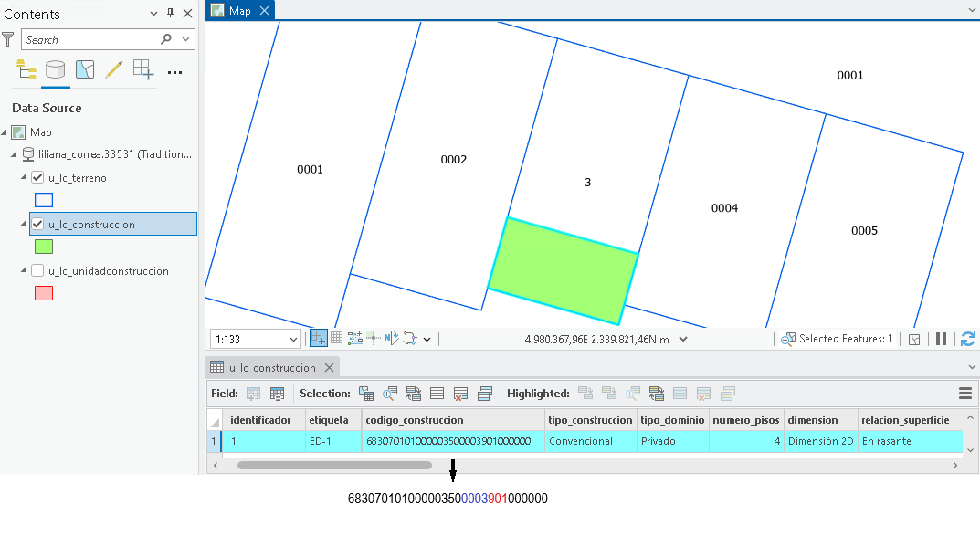
Task: Click the identificador column header
Action: 266,420
